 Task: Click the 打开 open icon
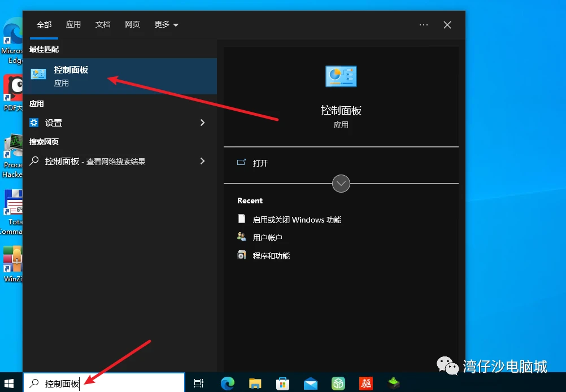[x=242, y=162]
